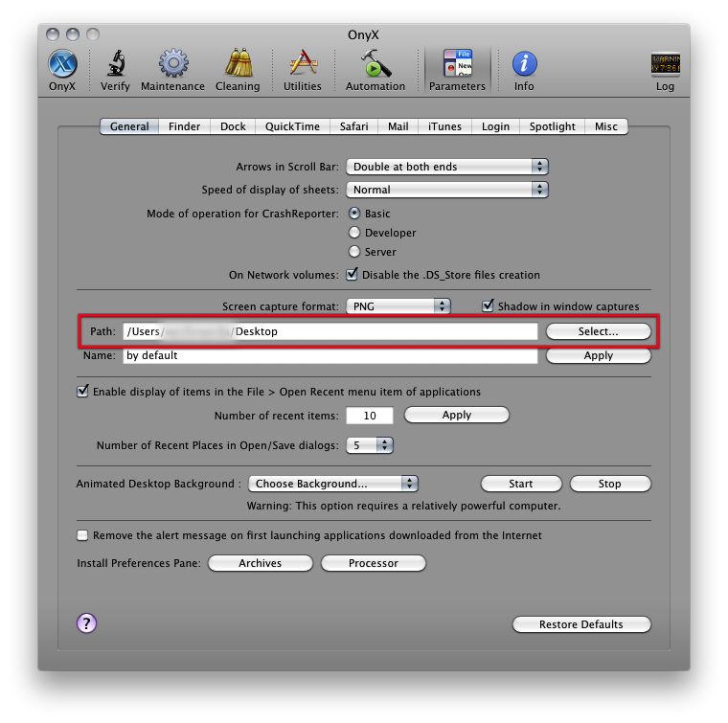Click the Select... button for path
Screen dimensions: 728x723
tap(599, 331)
